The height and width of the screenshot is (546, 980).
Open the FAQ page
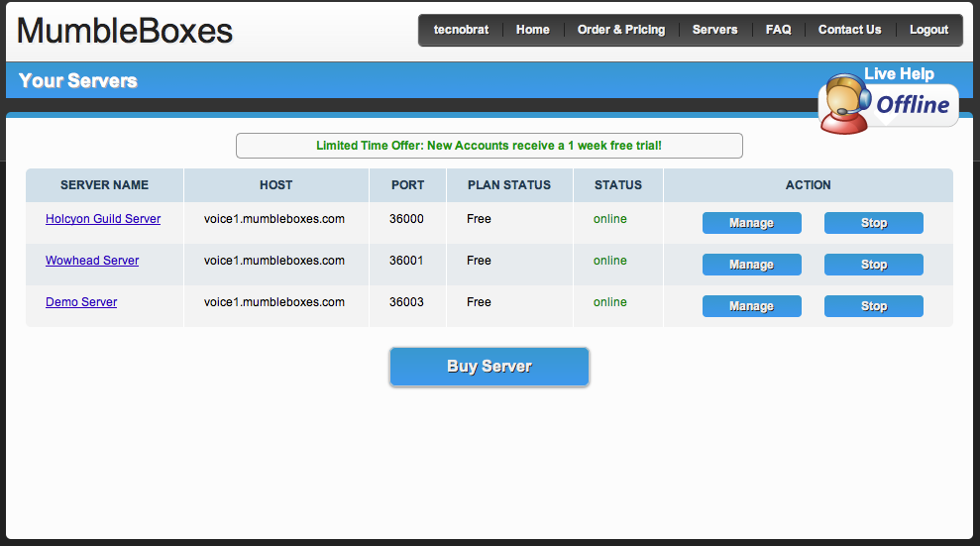point(778,30)
